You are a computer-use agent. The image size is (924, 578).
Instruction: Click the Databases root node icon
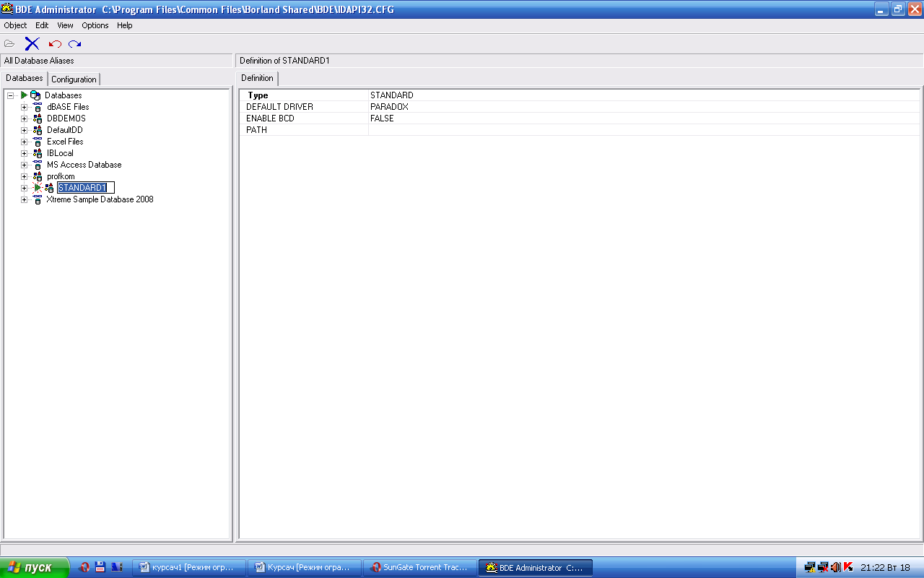coord(35,95)
